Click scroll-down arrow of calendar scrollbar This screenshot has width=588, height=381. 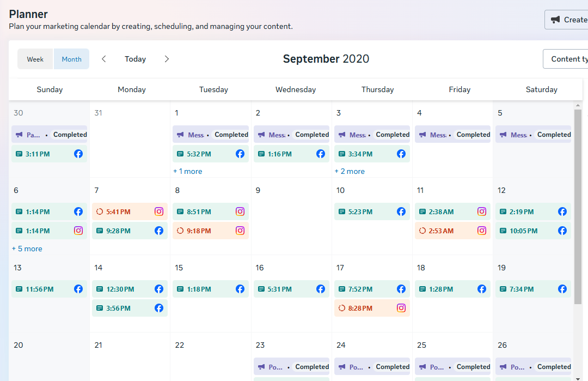[x=578, y=377]
